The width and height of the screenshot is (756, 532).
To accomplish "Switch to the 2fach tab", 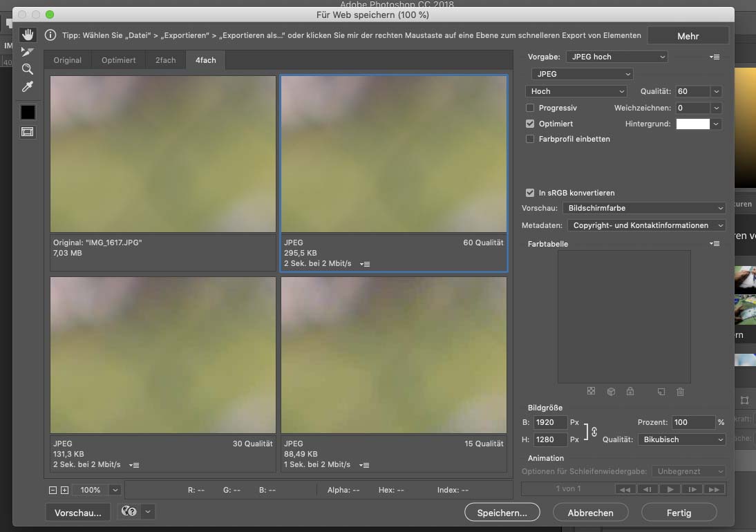I will (x=165, y=60).
